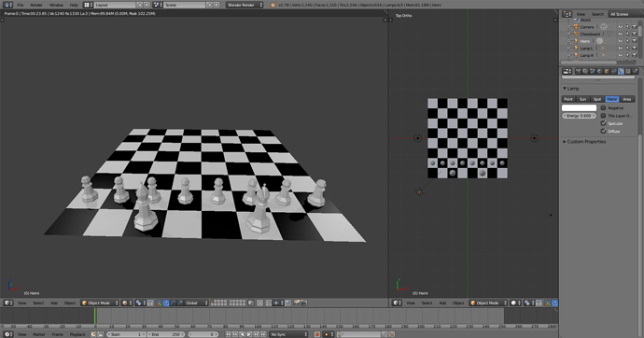This screenshot has height=338, width=644.
Task: Open the Outliner editor type icon
Action: point(567,14)
